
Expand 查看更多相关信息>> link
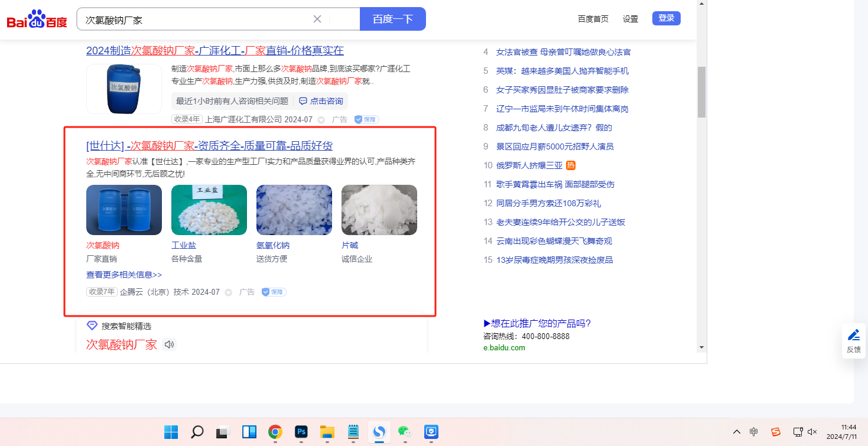(124, 275)
